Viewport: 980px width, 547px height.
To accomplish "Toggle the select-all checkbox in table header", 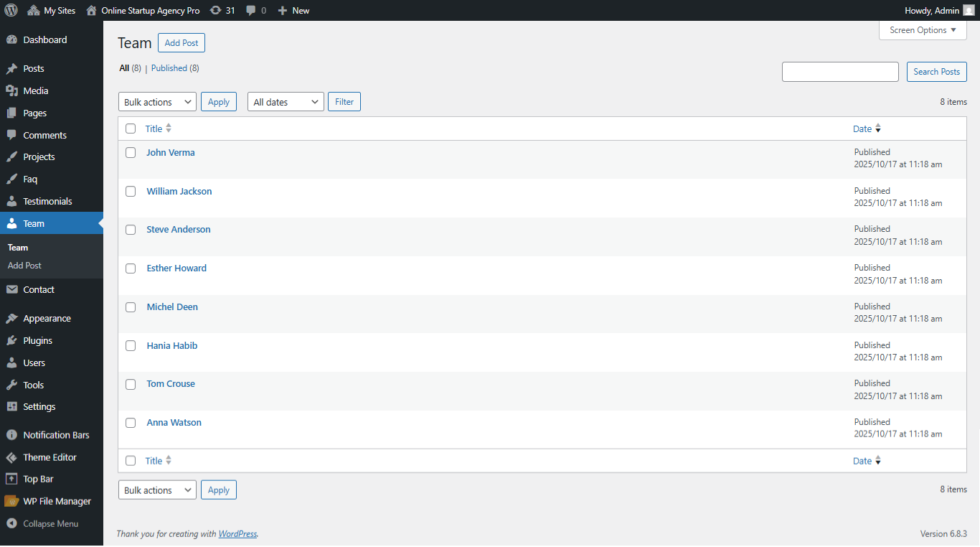I will tap(131, 128).
